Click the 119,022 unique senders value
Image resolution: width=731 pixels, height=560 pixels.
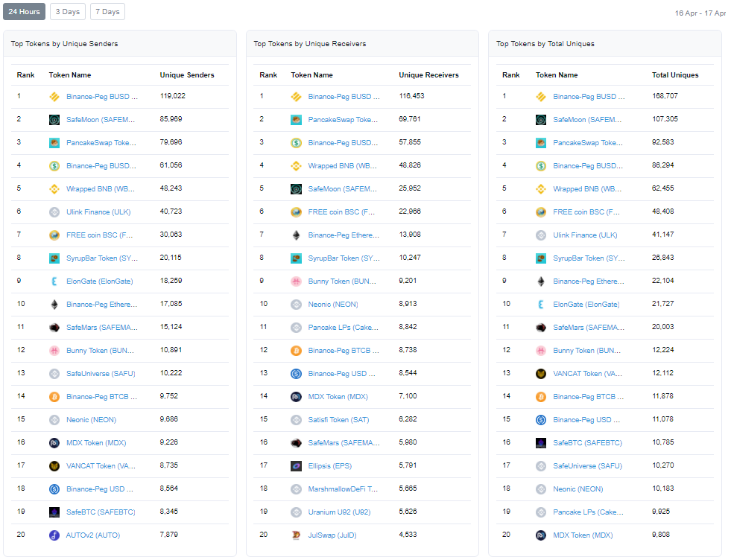click(x=172, y=96)
